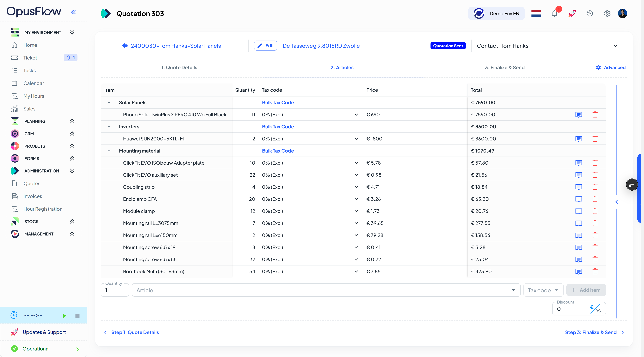Expand the CRM sidebar section
The width and height of the screenshot is (644, 357).
[72, 134]
